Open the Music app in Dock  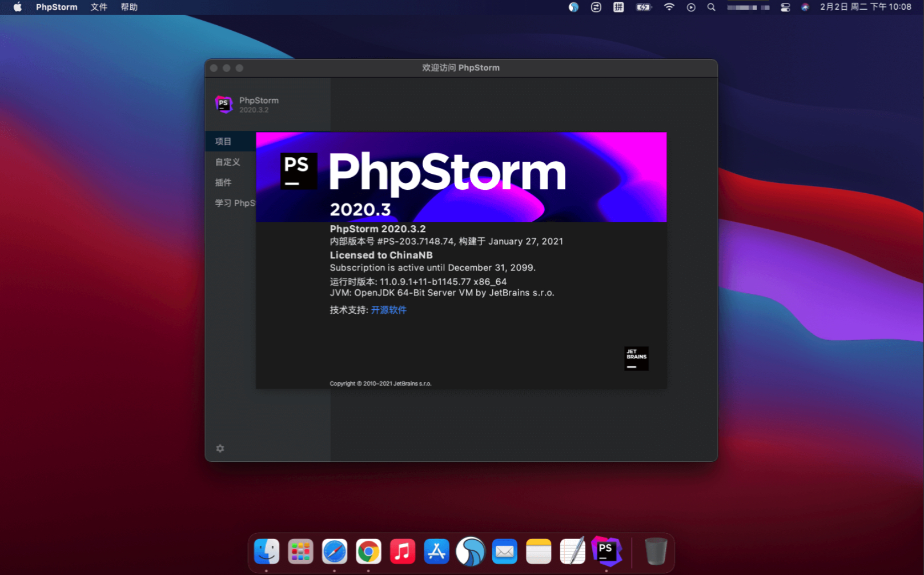click(403, 552)
